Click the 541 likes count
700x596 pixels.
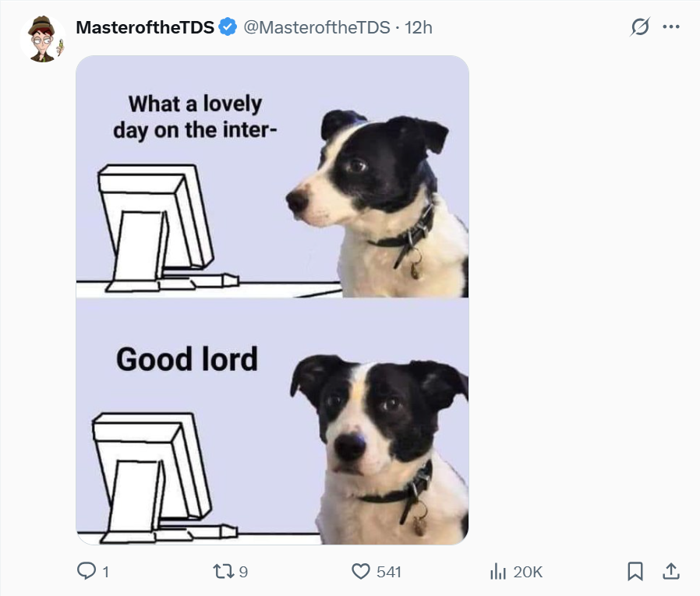(x=388, y=572)
